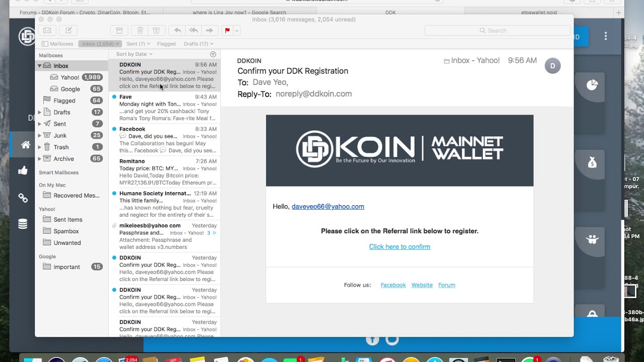Click the sender avatar 'D' circle
The image size is (644, 362).
(x=552, y=66)
